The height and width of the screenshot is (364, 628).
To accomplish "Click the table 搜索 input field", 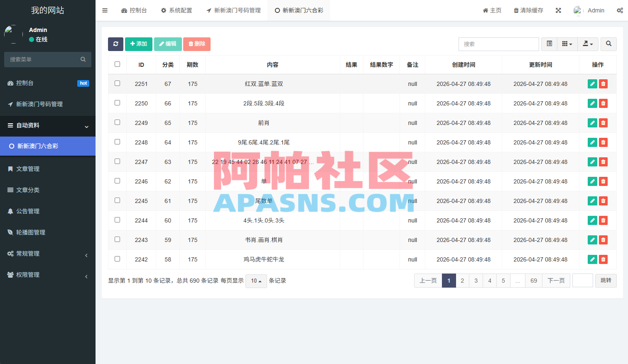I will (499, 44).
